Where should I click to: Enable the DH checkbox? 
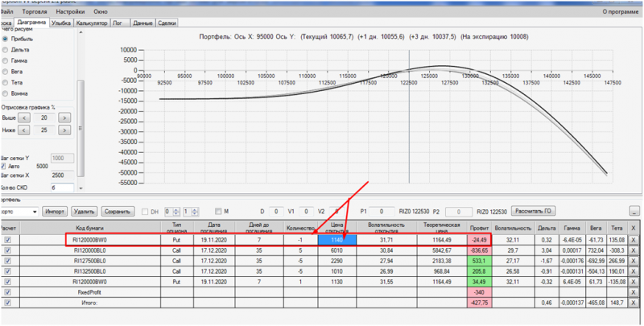[145, 212]
